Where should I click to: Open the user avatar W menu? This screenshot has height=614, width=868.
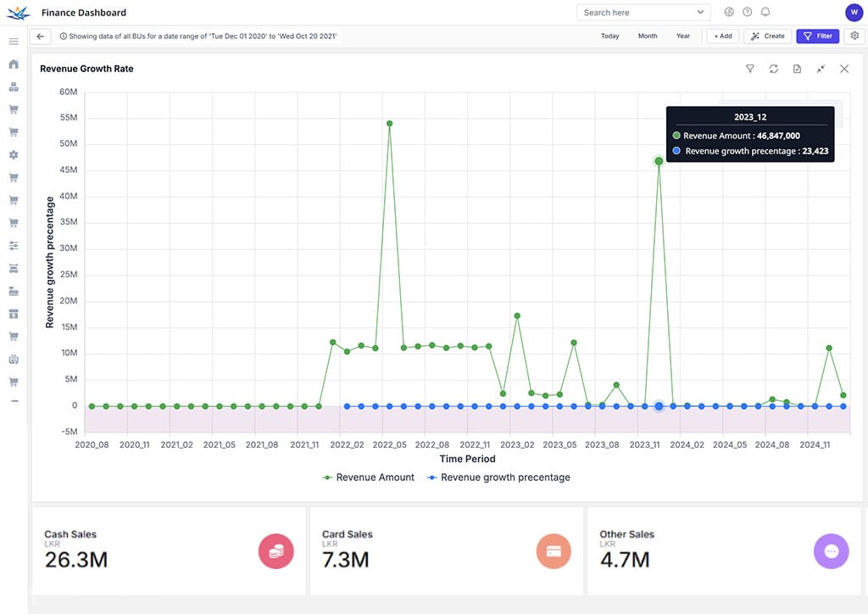click(x=854, y=12)
